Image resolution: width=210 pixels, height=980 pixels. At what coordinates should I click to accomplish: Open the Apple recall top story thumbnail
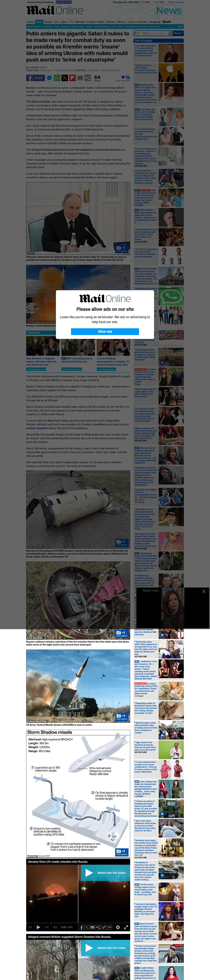coord(171,73)
